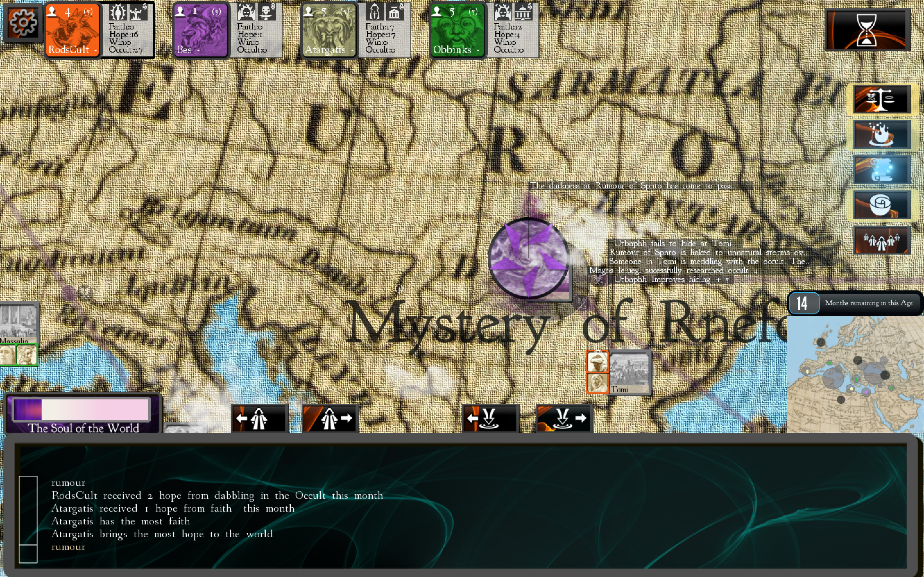Select the Bes cult tab
Image resolution: width=924 pixels, height=577 pixels.
tap(201, 30)
